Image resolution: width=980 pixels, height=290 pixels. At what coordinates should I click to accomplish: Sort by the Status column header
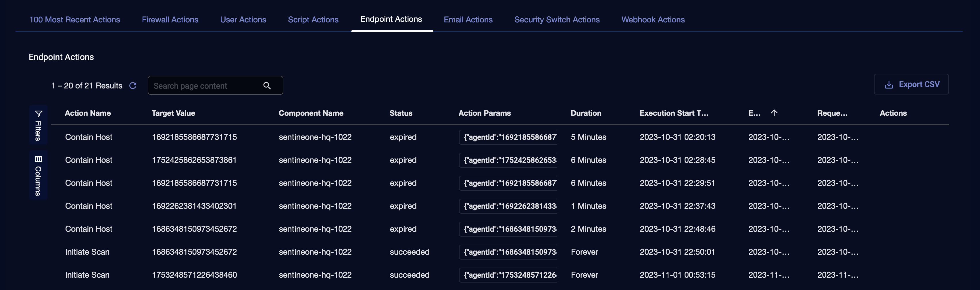[401, 113]
